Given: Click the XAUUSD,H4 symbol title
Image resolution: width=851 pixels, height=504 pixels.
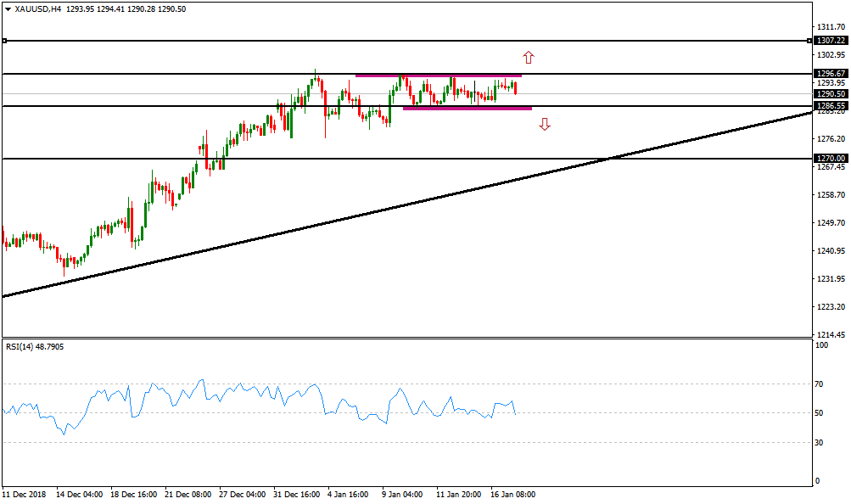Looking at the screenshot, I should (43, 8).
